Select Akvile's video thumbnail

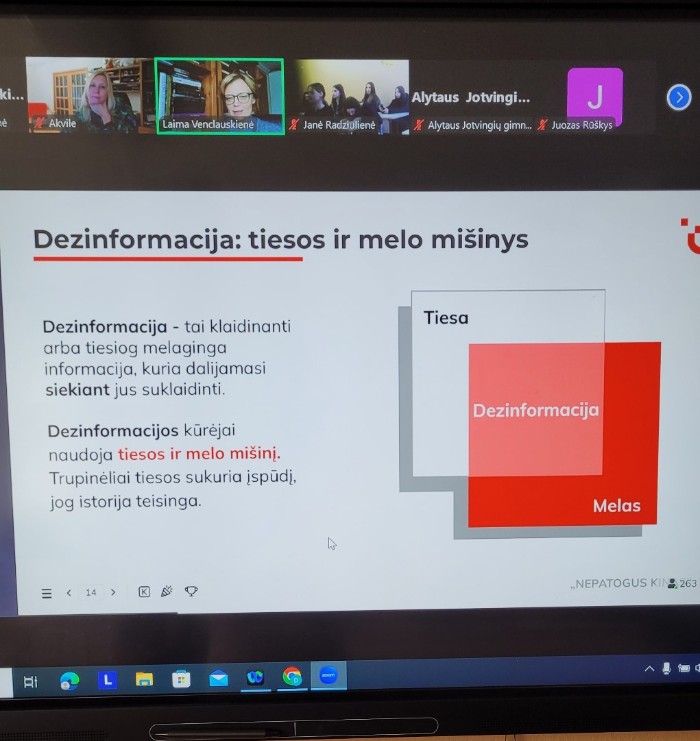(x=90, y=95)
